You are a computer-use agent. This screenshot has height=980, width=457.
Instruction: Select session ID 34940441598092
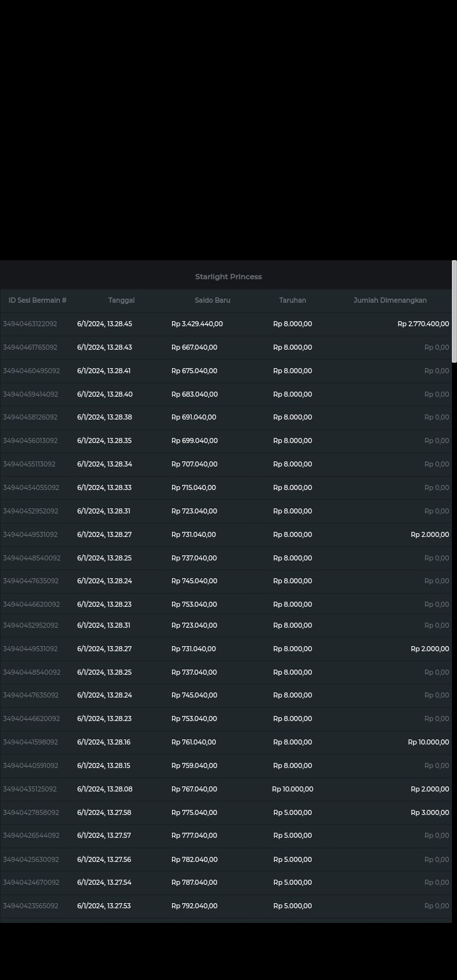(x=30, y=742)
